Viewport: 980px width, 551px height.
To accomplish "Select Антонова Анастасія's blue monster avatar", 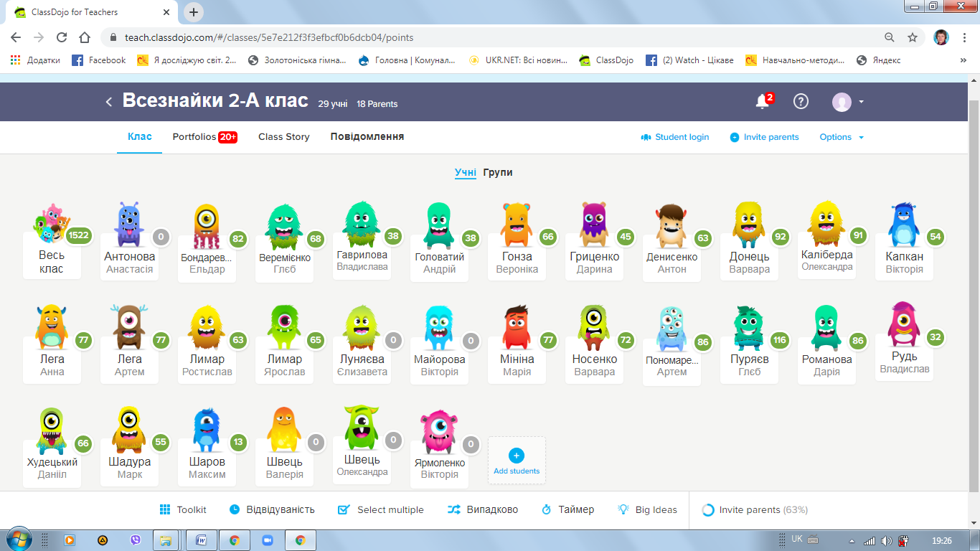I will click(130, 224).
